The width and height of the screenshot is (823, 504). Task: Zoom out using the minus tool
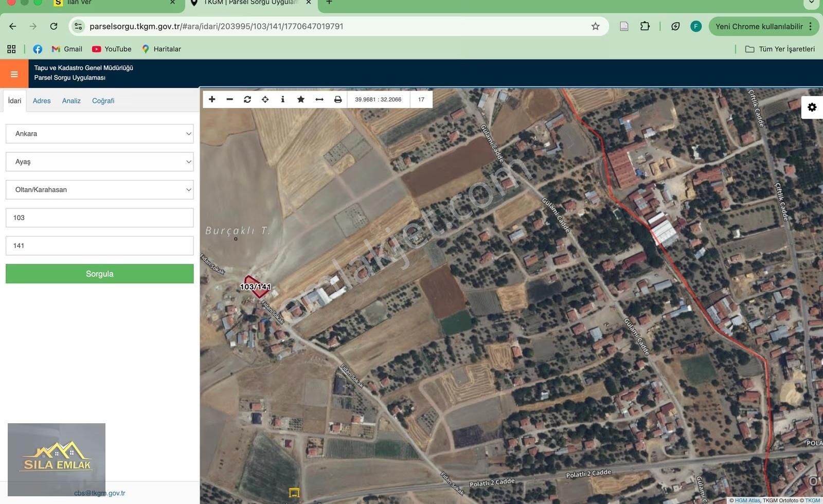[229, 99]
